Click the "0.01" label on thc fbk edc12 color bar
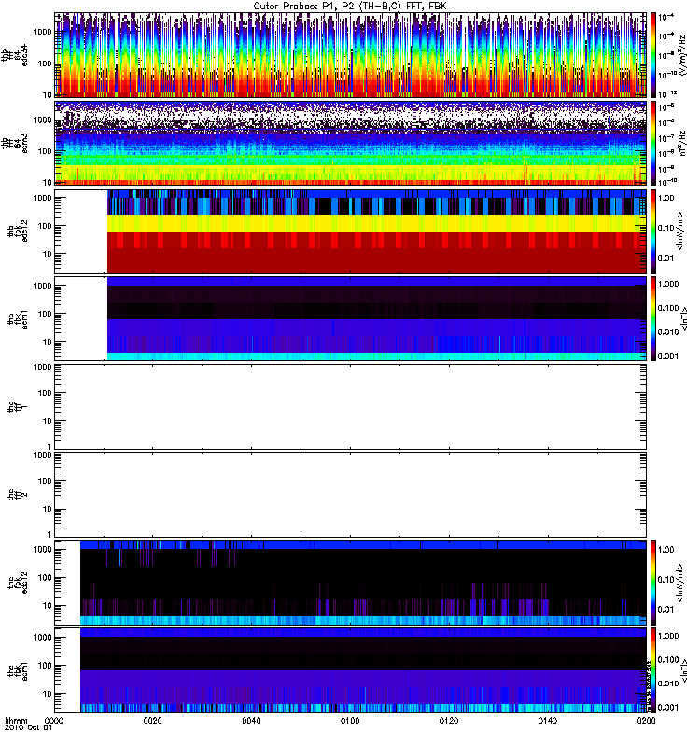The width and height of the screenshot is (700, 747). point(665,610)
